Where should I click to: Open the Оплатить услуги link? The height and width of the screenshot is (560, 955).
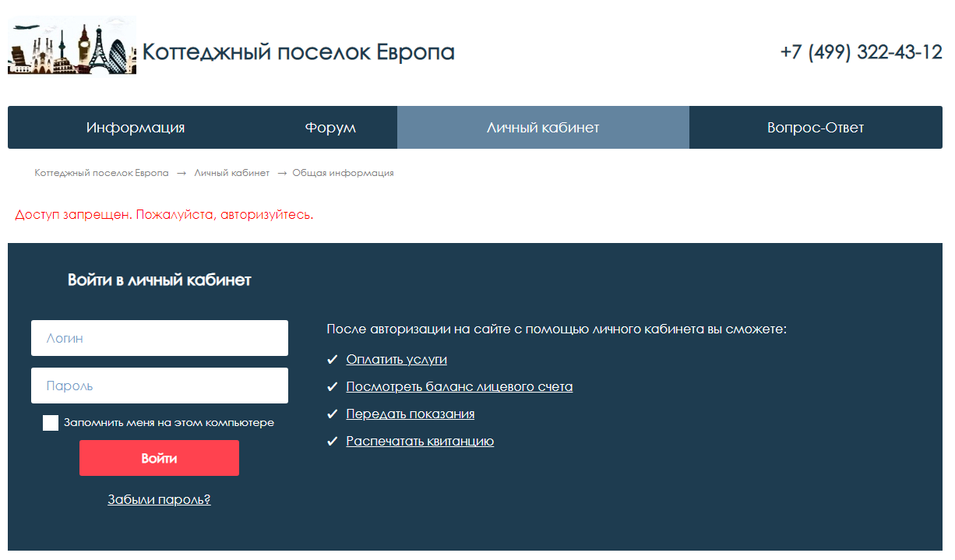pos(396,359)
